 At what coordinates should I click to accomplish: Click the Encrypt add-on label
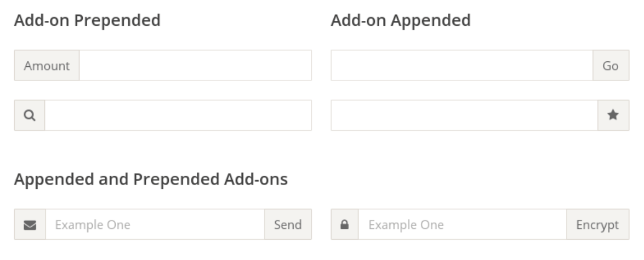(597, 224)
